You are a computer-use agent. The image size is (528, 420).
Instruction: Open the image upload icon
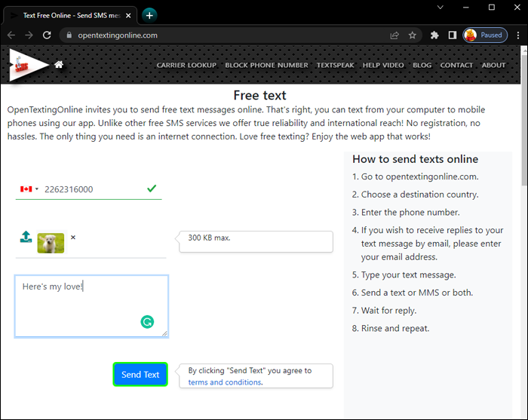coord(26,237)
